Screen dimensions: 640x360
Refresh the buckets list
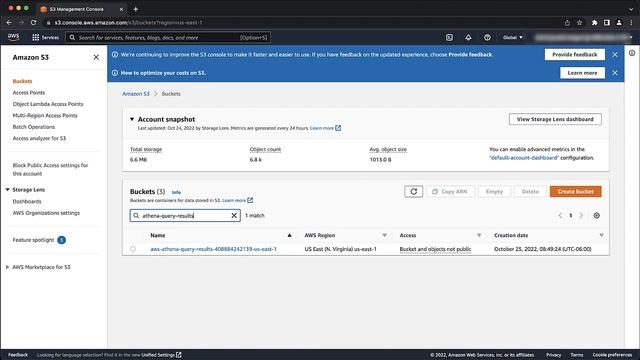tap(413, 191)
